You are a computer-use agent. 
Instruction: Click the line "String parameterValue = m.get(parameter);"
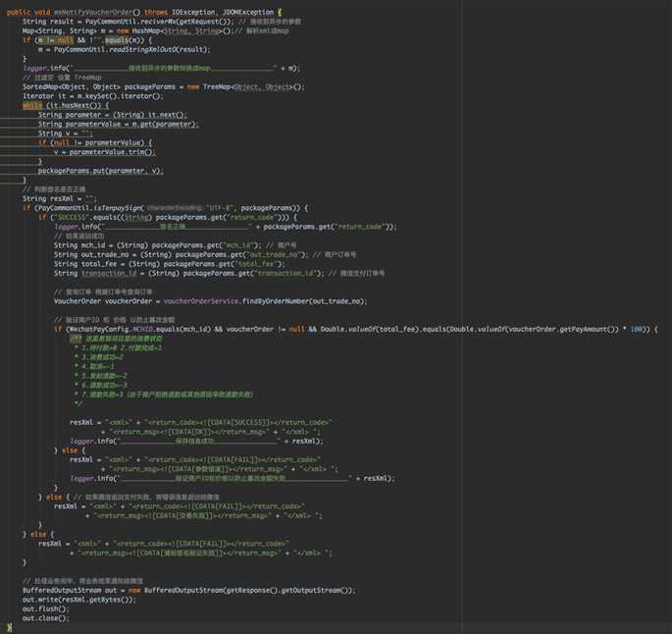point(118,124)
